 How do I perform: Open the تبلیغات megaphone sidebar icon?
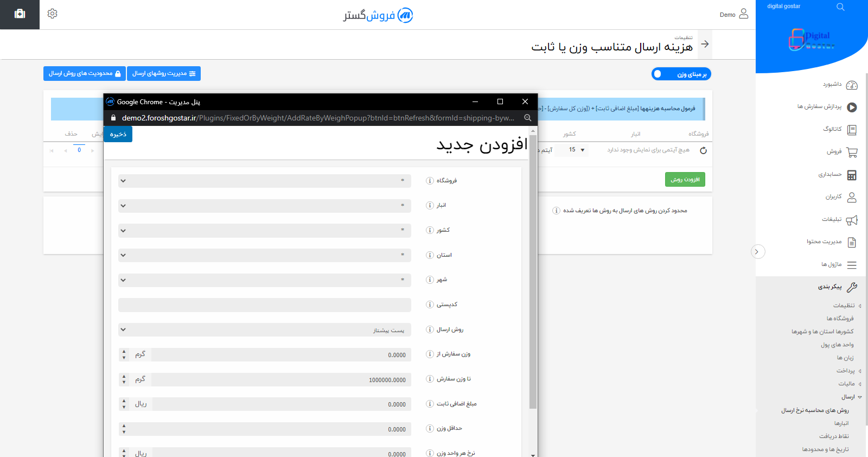tap(852, 220)
